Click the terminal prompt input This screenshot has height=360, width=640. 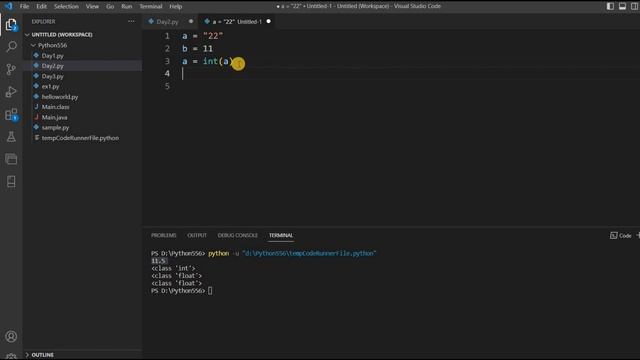point(210,291)
